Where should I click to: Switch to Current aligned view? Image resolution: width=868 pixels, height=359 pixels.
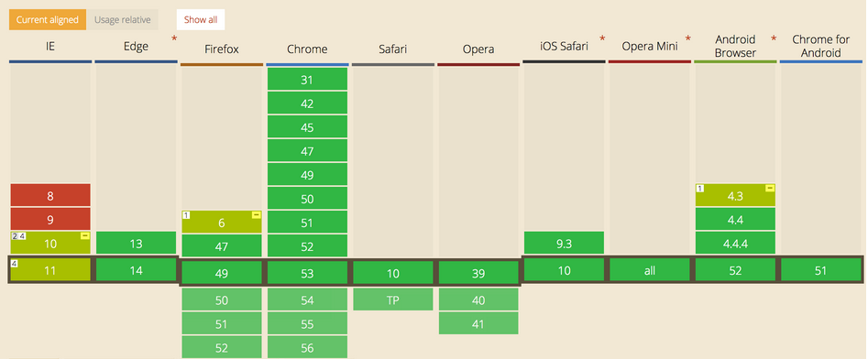tap(47, 19)
